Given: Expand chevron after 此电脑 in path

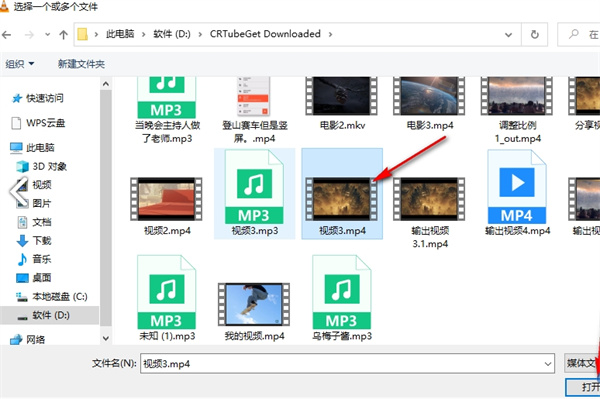Looking at the screenshot, I should (143, 34).
